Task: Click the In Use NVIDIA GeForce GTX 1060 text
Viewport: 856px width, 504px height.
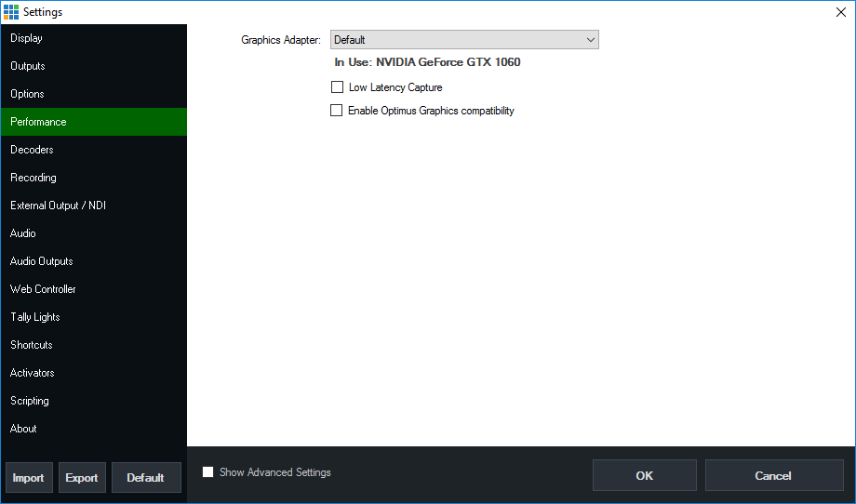Action: (x=427, y=62)
